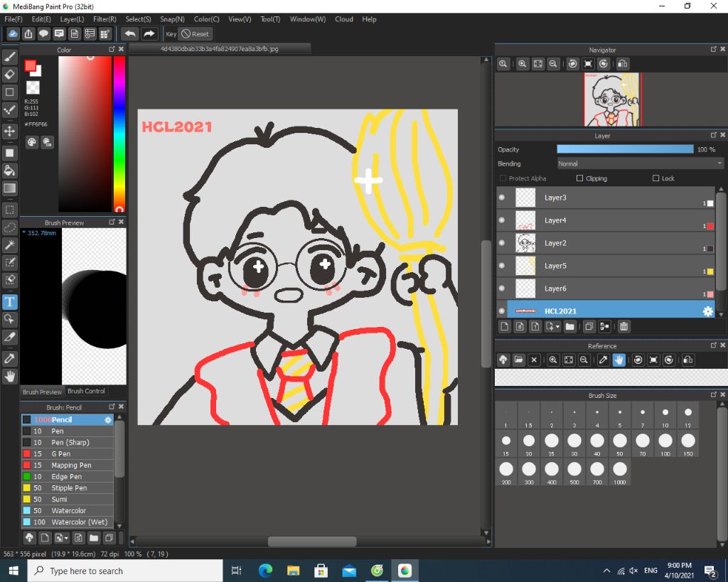The image size is (728, 582).
Task: Duplicate the current layer
Action: click(589, 327)
